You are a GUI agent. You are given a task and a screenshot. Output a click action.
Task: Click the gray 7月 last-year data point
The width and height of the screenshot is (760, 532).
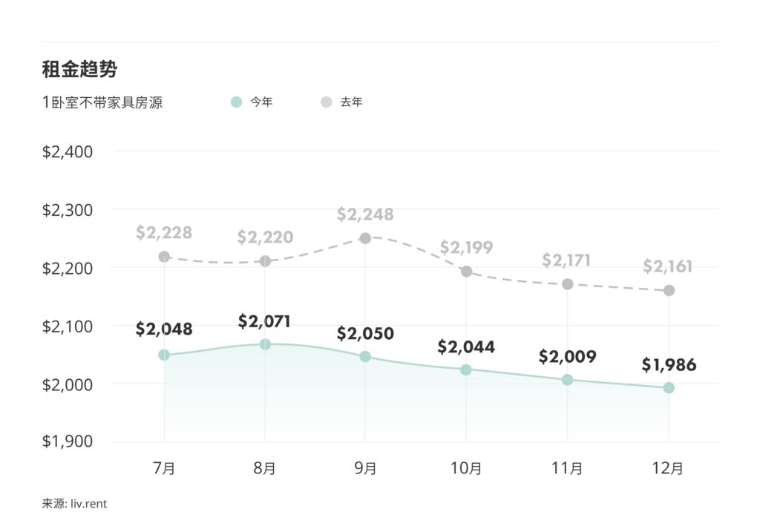(x=164, y=257)
